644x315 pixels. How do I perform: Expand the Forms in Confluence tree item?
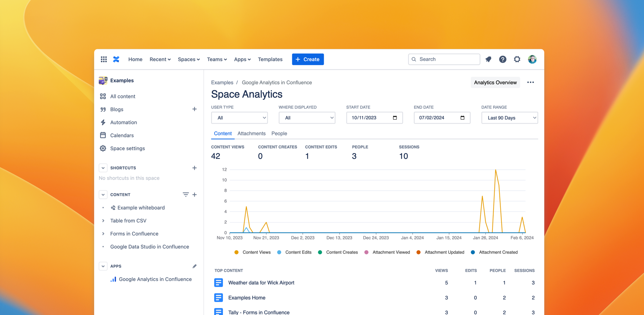(103, 234)
